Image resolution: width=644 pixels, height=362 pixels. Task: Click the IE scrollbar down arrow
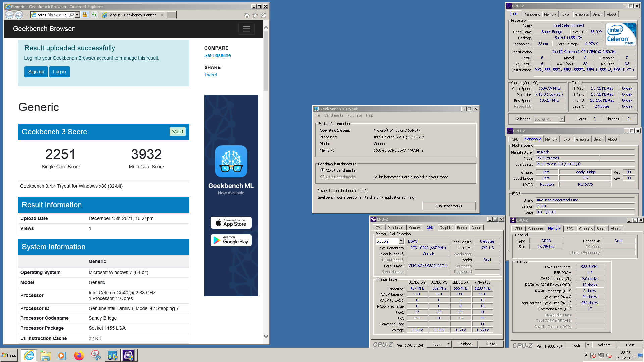coord(266,337)
